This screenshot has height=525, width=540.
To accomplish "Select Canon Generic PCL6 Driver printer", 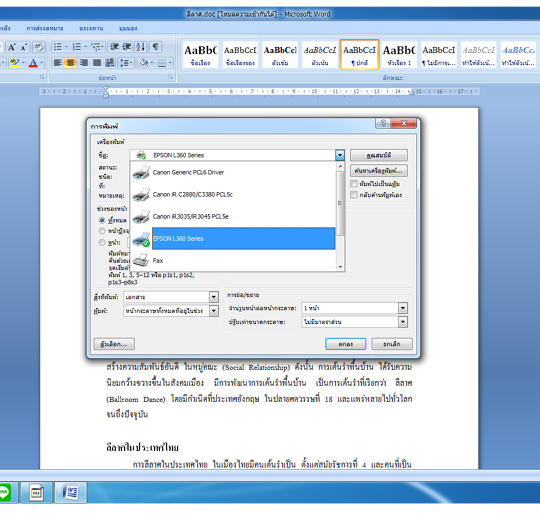I will 233,172.
